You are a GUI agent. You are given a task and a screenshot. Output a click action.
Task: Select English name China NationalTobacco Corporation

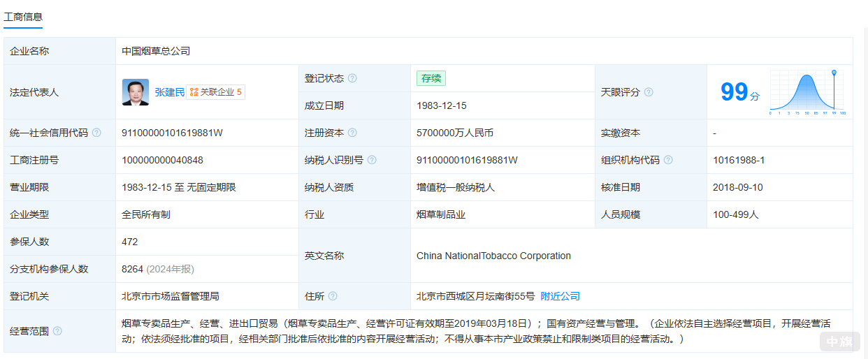point(493,256)
